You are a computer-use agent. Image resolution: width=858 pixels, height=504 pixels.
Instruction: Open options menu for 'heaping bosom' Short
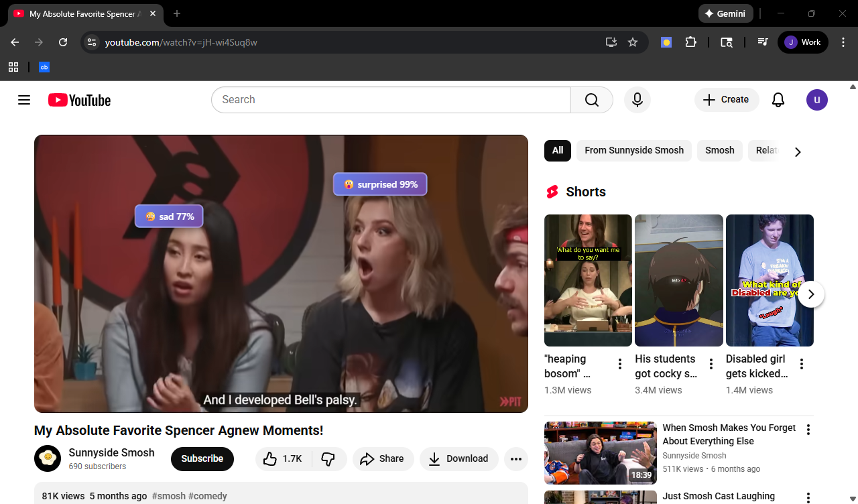pyautogui.click(x=619, y=363)
